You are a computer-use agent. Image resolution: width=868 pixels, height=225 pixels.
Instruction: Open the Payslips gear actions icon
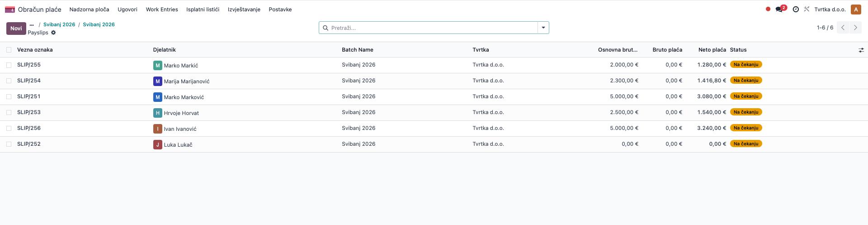tap(53, 33)
